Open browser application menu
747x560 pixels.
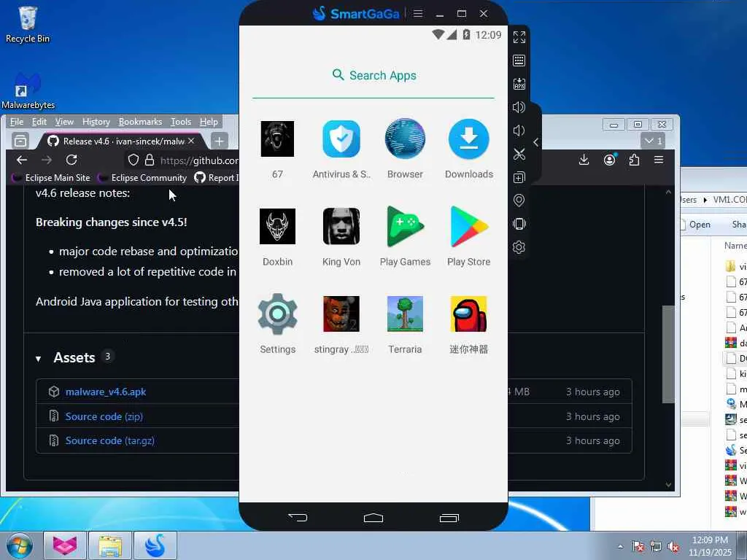659,160
